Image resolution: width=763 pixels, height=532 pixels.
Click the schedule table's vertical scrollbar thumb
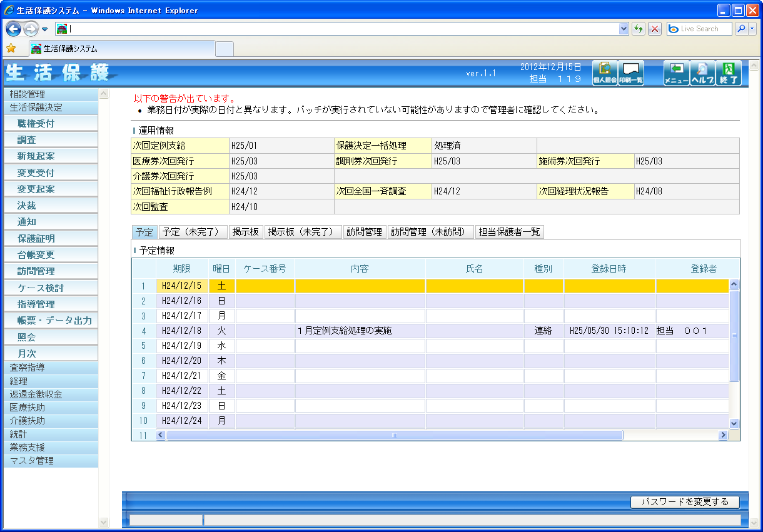tap(734, 336)
